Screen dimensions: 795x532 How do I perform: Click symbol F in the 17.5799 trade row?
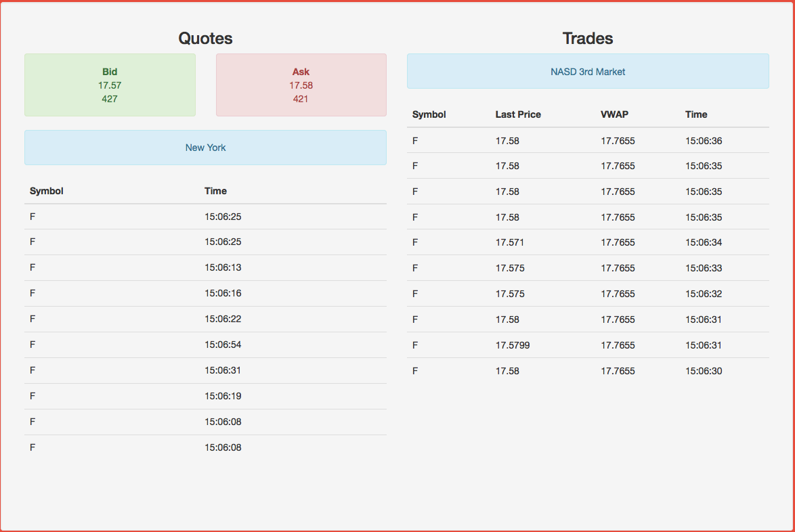415,346
